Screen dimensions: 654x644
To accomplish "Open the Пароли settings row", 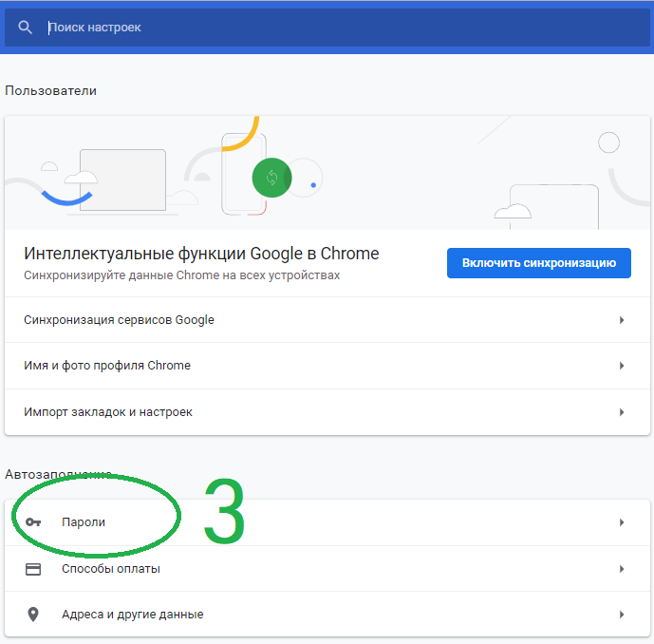I will tap(327, 522).
